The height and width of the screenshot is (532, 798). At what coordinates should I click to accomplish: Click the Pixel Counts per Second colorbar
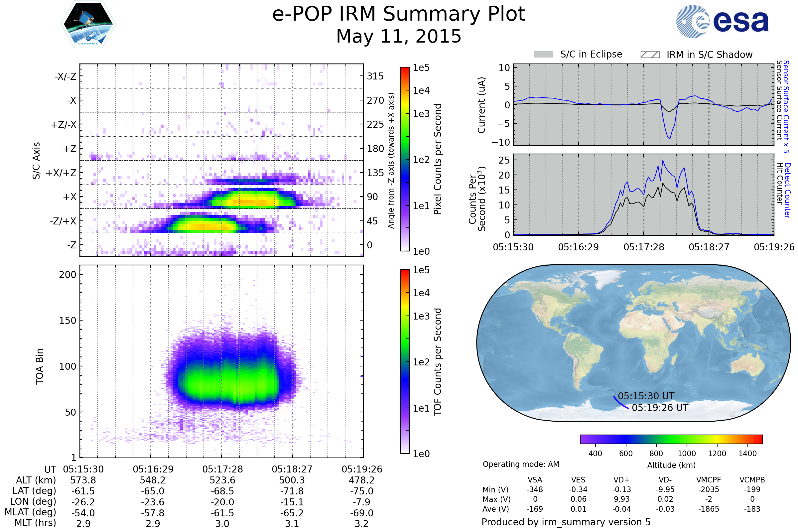click(x=405, y=159)
